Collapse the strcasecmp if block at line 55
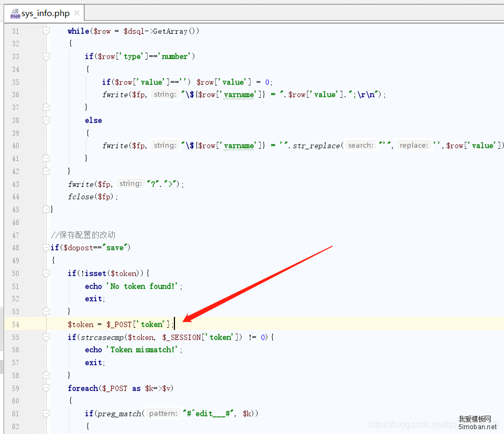 (x=47, y=337)
